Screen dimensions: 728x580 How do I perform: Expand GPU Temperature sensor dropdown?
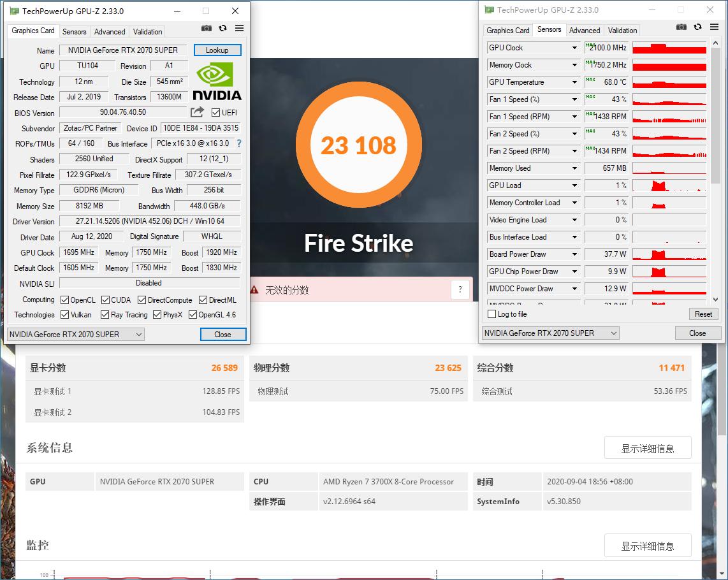coord(574,82)
